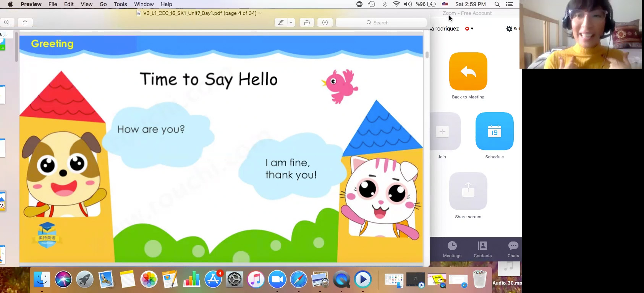Toggle the Markup toolbar button
The height and width of the screenshot is (293, 644).
(325, 23)
